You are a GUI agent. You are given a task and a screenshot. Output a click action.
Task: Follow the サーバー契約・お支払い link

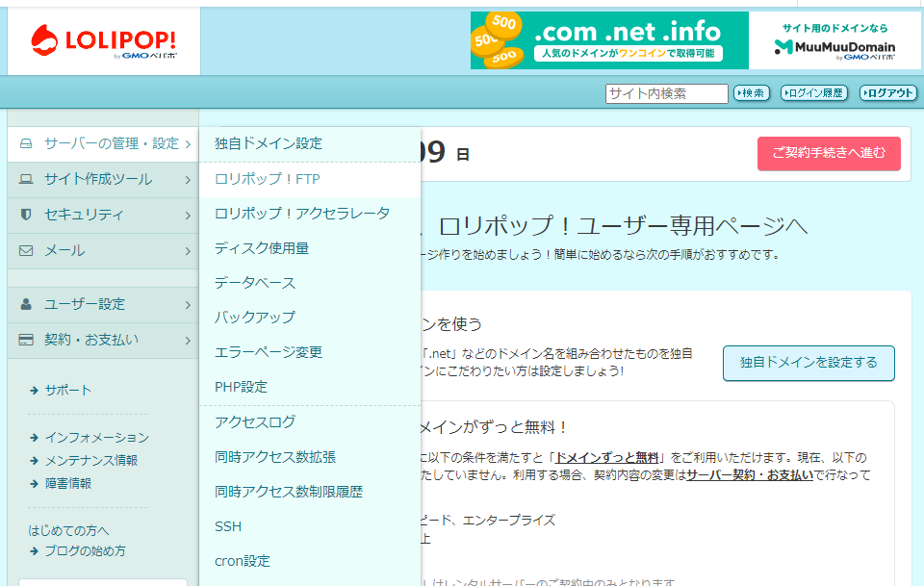[750, 475]
